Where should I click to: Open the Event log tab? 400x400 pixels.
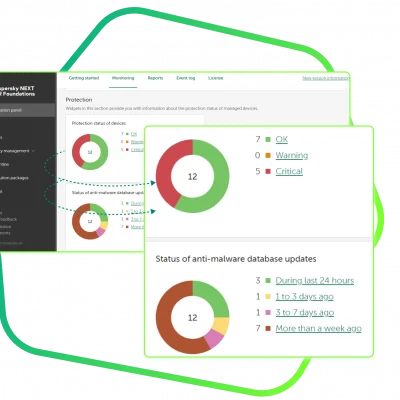(185, 78)
